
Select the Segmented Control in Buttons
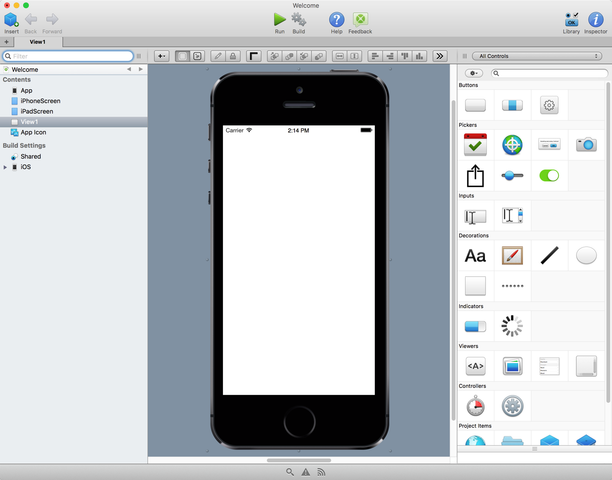[512, 105]
